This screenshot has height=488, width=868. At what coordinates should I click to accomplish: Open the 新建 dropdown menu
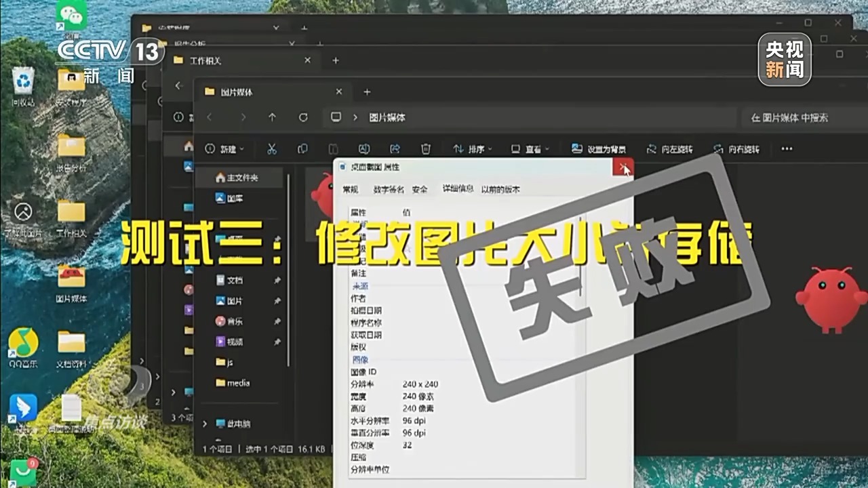(x=224, y=149)
